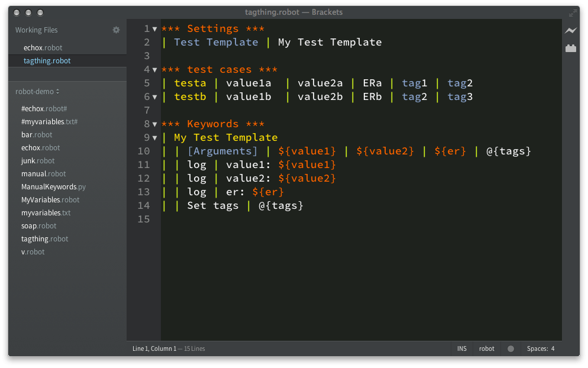This screenshot has width=588, height=368.
Task: Click the circle status indicator in status bar
Action: coord(510,348)
